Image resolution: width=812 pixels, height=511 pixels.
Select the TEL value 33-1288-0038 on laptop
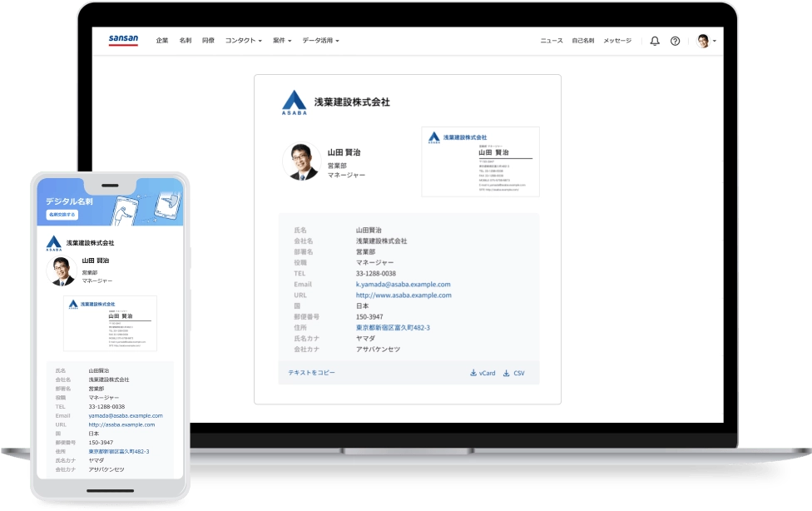[x=375, y=274]
